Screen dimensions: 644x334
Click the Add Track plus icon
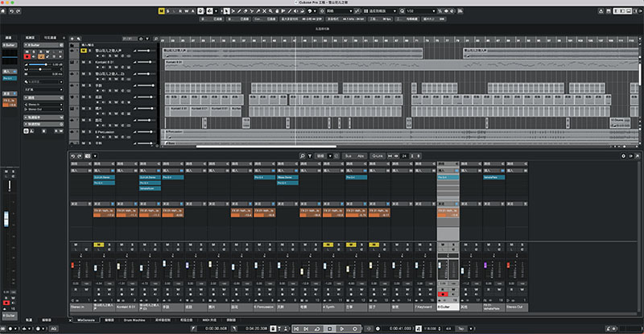click(72, 39)
